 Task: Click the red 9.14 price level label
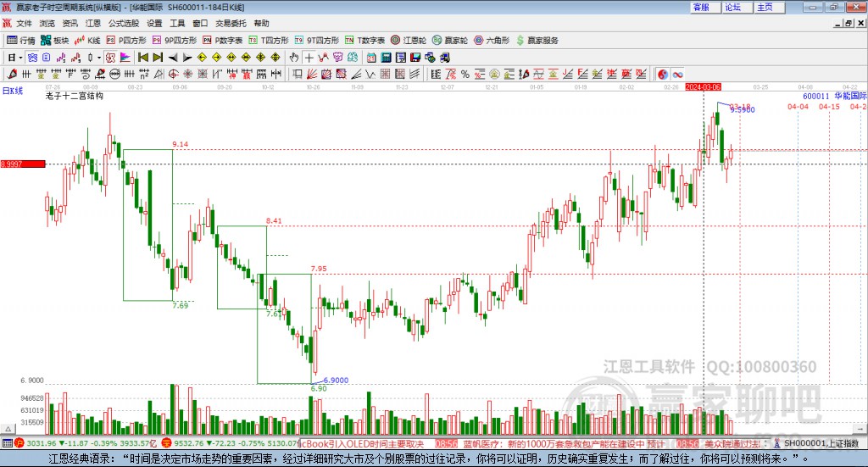180,144
